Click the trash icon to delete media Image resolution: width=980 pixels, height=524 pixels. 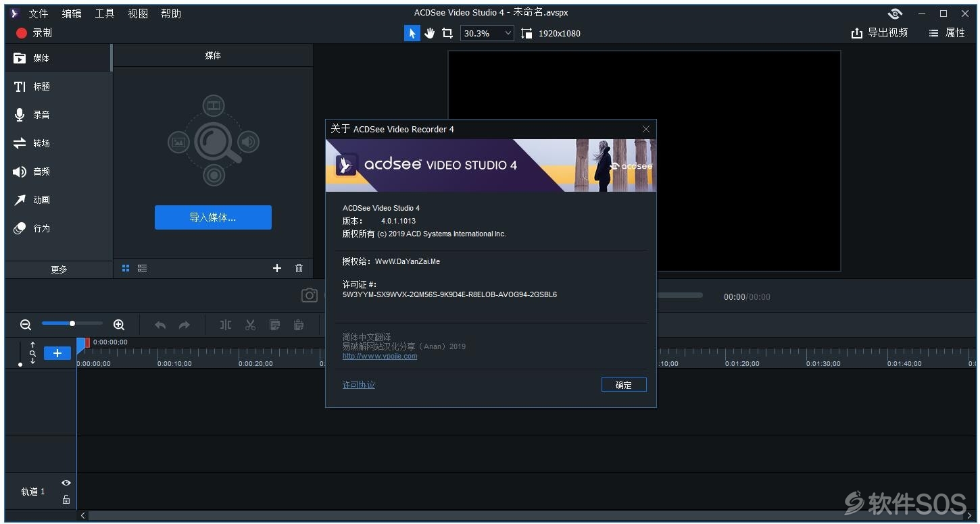[x=299, y=268]
